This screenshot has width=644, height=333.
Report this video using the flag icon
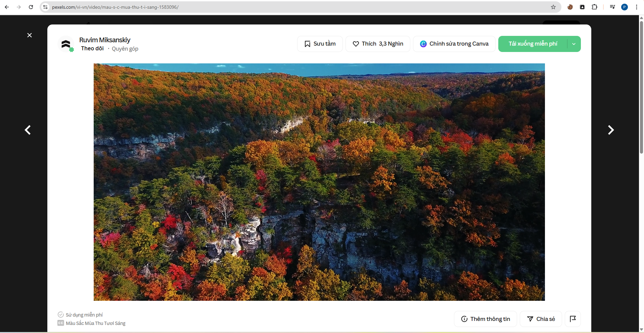pyautogui.click(x=572, y=319)
